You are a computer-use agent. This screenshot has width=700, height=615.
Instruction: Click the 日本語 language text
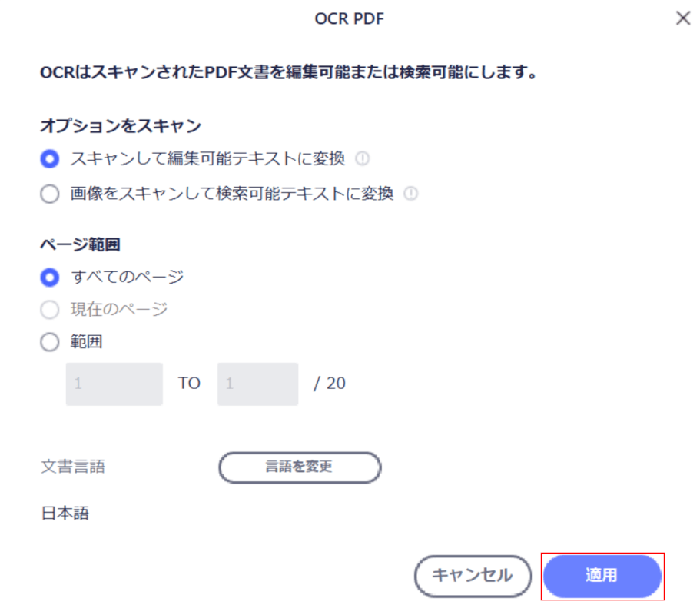[65, 514]
